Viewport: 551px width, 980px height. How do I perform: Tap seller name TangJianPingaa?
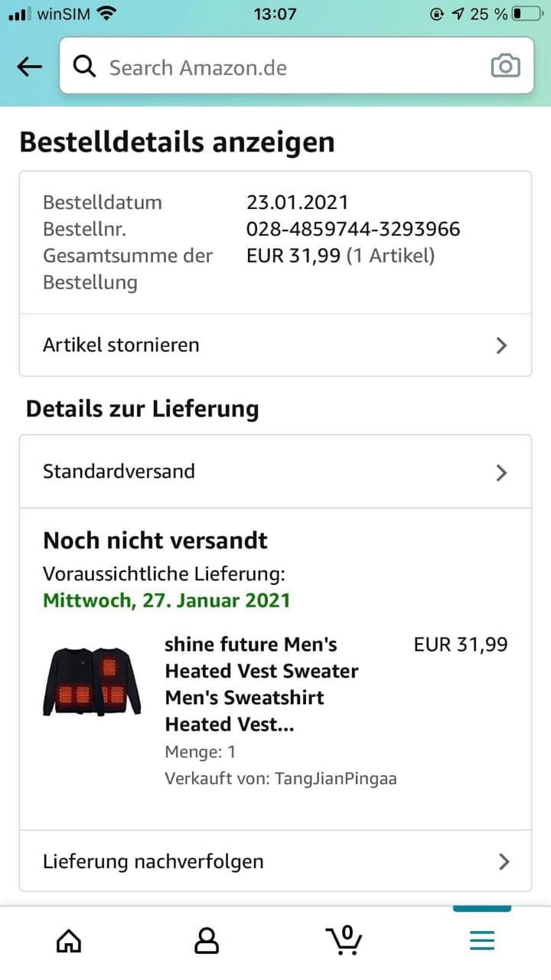[335, 779]
